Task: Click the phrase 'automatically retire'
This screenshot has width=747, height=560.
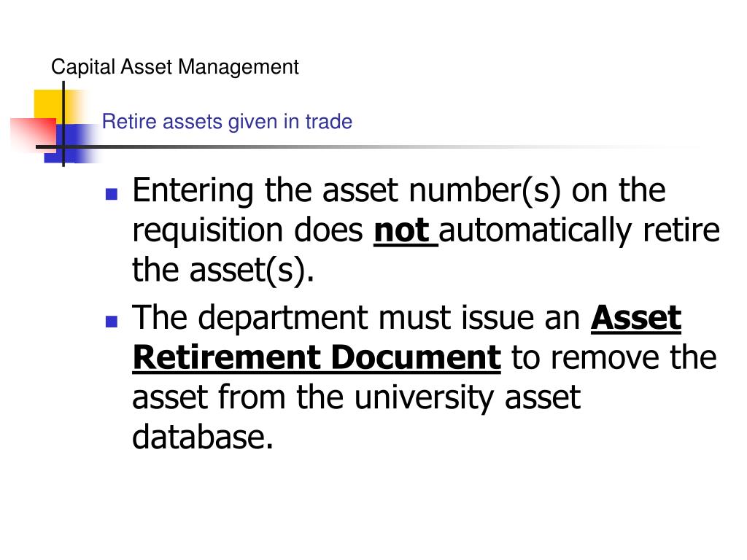Action: pos(579,232)
